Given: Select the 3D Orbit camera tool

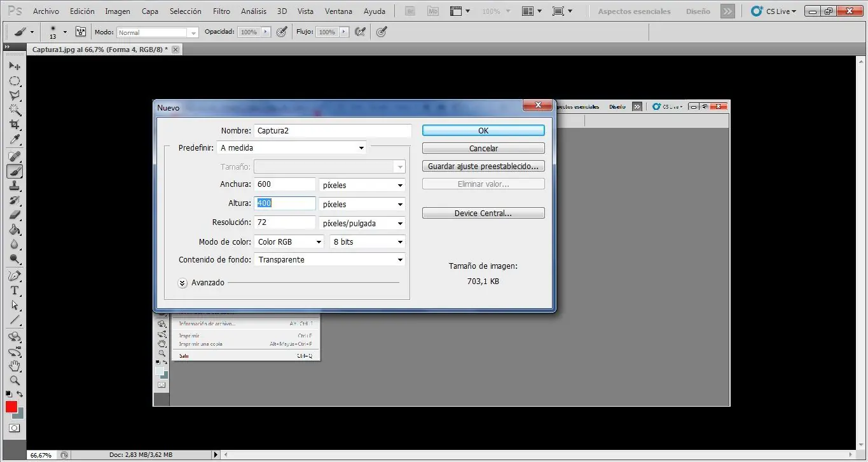Looking at the screenshot, I should 14,351.
